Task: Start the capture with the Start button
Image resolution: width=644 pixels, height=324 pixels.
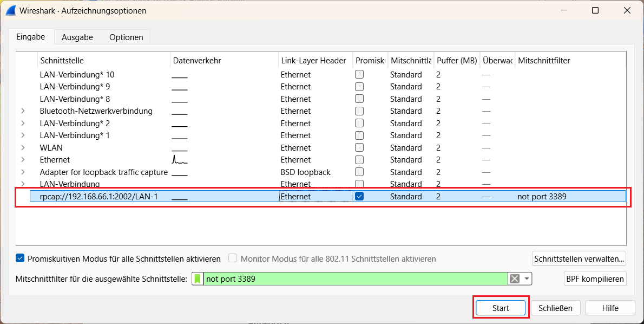Action: pos(501,307)
